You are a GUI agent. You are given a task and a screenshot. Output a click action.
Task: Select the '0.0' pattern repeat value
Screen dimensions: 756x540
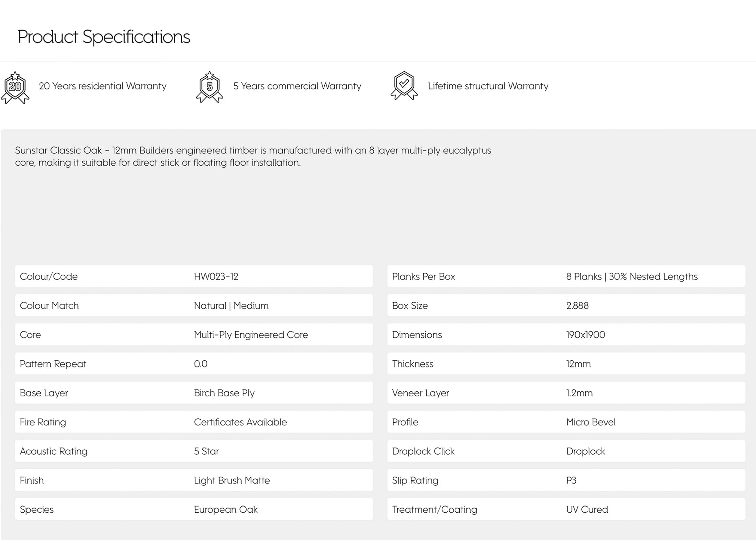tap(201, 364)
